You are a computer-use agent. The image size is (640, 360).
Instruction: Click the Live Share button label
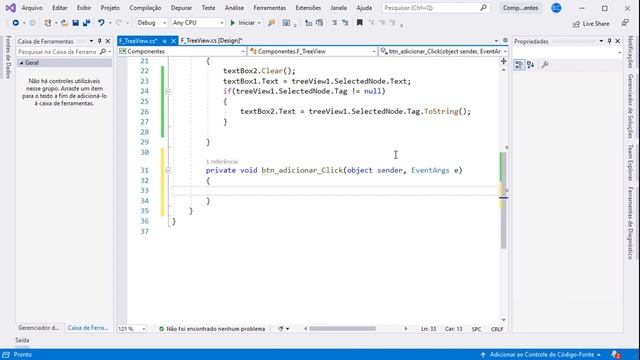click(x=596, y=24)
